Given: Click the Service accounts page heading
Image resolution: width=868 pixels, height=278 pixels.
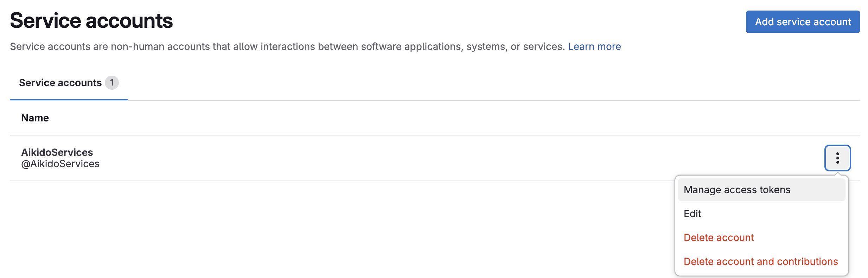Looking at the screenshot, I should point(91,20).
